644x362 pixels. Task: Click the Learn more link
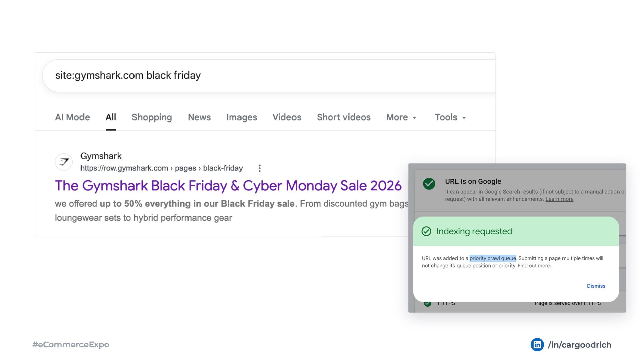pos(559,199)
